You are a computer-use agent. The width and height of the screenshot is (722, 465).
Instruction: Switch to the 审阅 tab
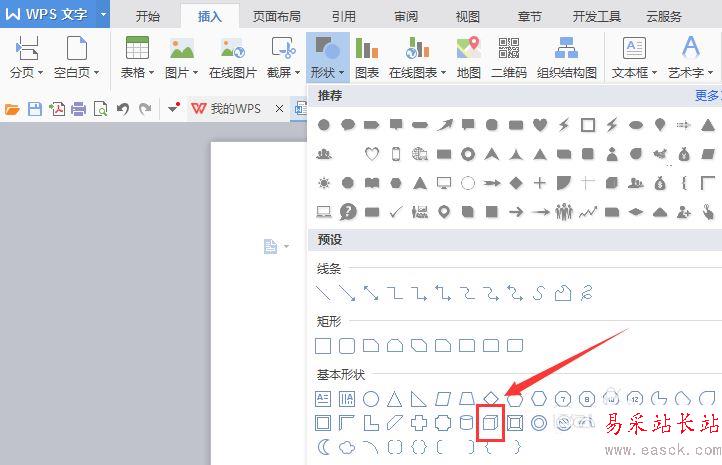click(x=406, y=17)
